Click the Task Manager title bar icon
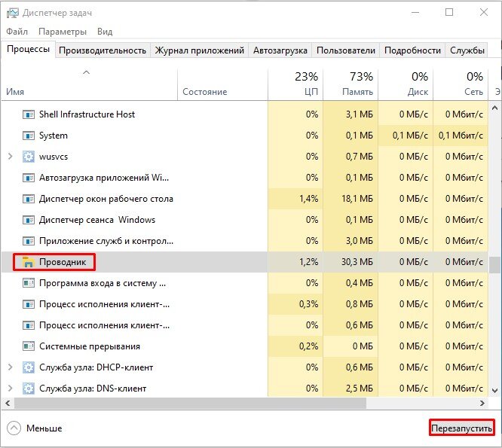The image size is (502, 448). click(x=13, y=13)
